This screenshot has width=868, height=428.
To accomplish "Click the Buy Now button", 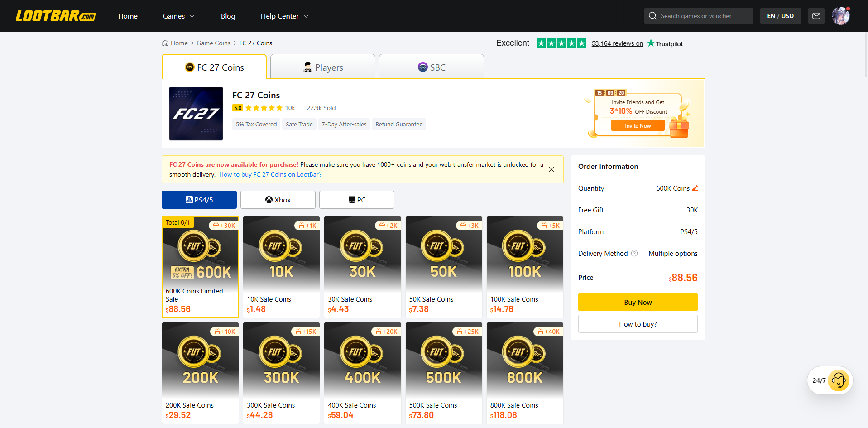I will tap(638, 302).
